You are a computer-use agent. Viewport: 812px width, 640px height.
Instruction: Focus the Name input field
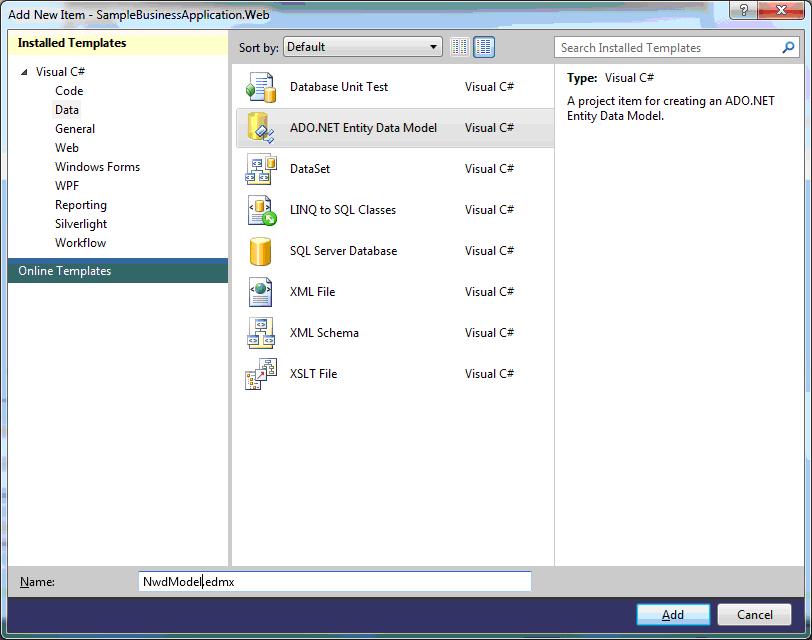click(335, 581)
